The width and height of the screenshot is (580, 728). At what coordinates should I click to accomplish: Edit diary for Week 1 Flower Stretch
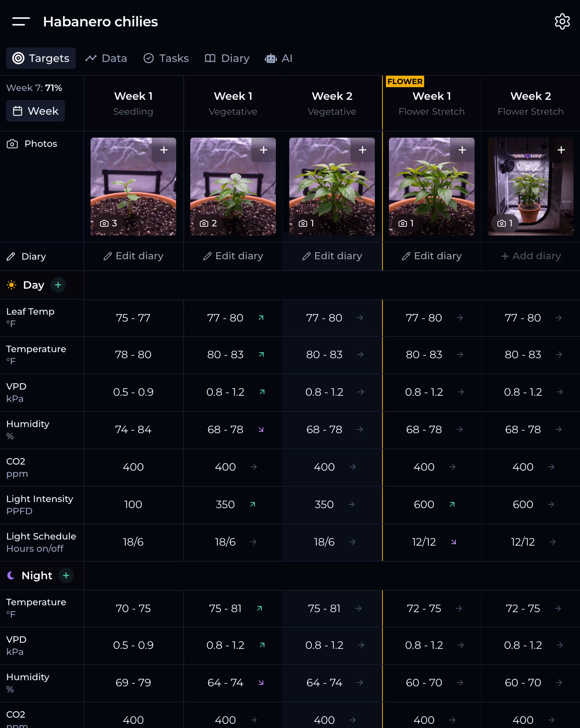(x=432, y=256)
